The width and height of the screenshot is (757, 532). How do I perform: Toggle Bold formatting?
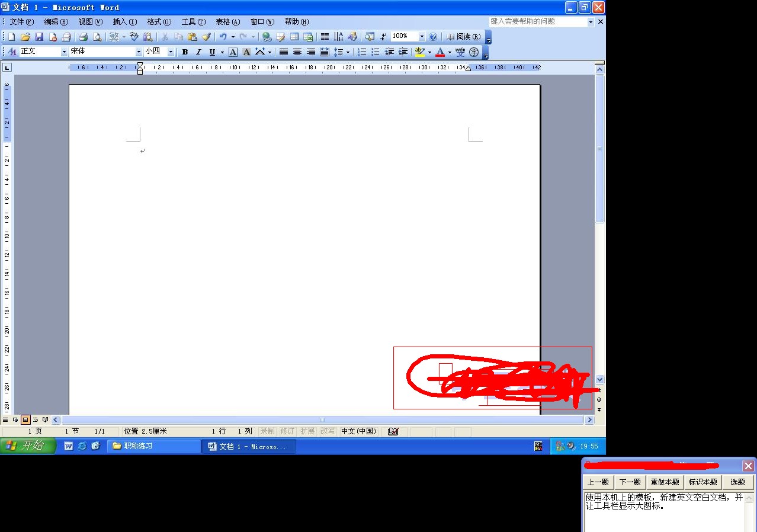pyautogui.click(x=185, y=52)
